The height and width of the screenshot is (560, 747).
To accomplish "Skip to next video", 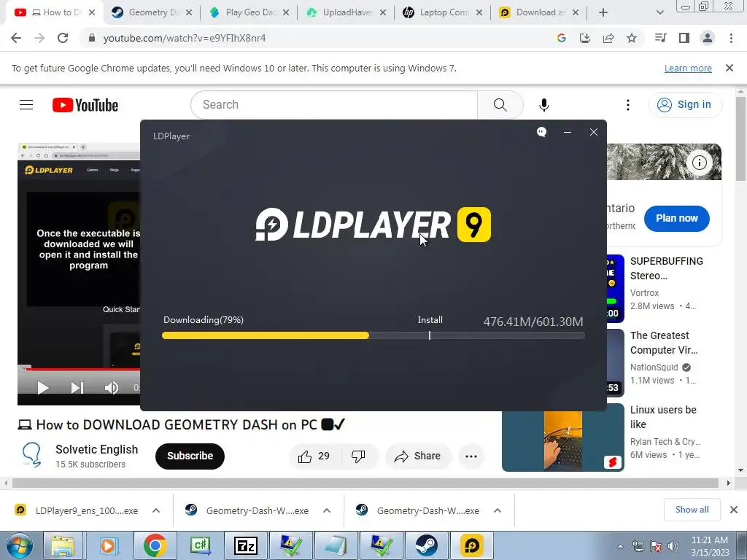I will (x=77, y=388).
